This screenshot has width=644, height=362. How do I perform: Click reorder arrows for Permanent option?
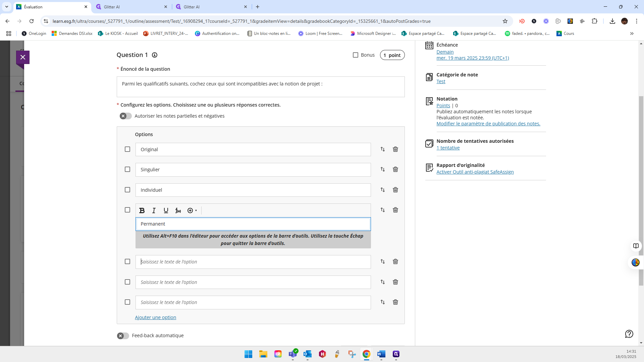coord(383,210)
